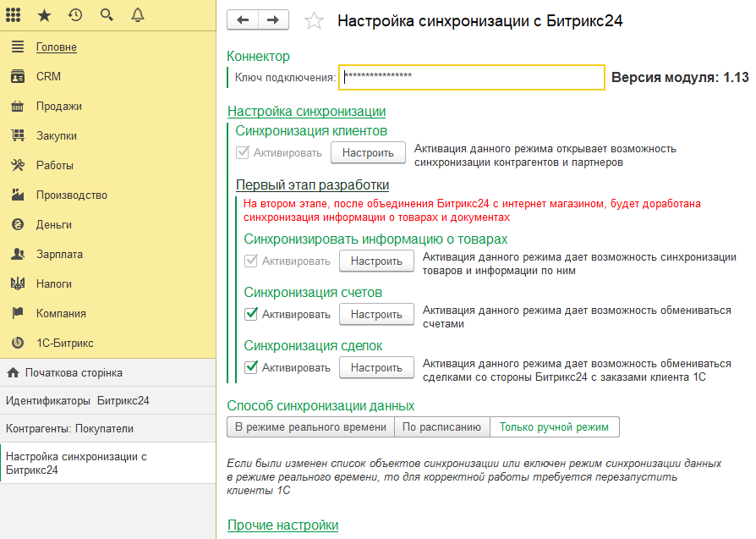Click the Налоги emblem icon

(x=18, y=283)
